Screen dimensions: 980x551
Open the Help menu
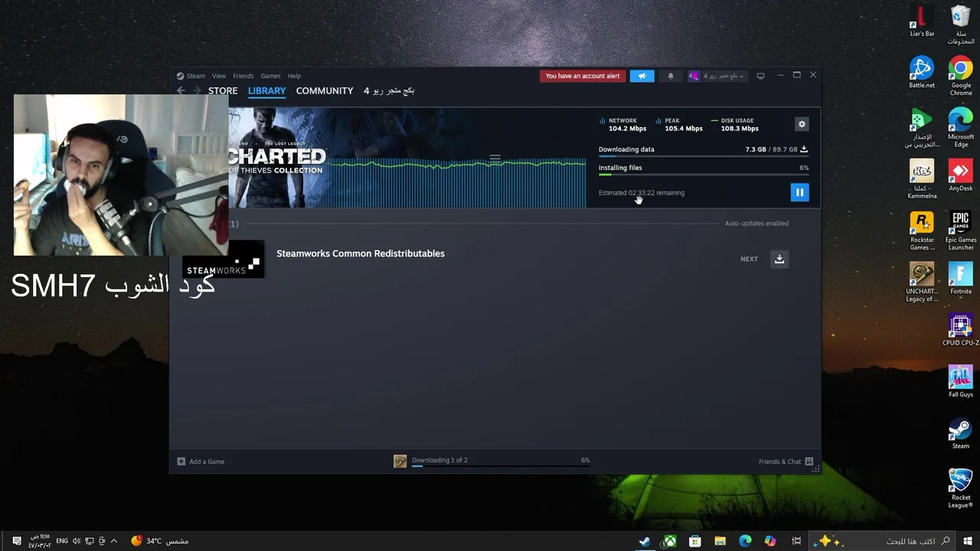coord(294,76)
